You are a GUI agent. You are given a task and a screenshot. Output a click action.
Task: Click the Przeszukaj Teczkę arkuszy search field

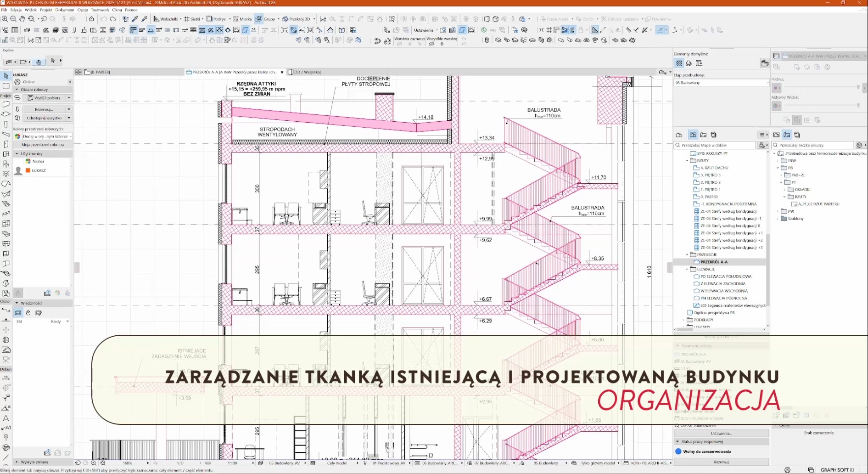pyautogui.click(x=813, y=145)
